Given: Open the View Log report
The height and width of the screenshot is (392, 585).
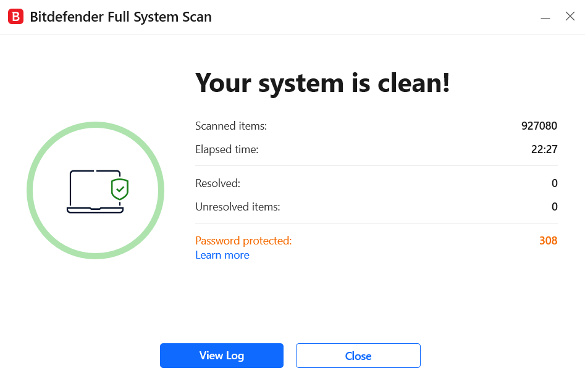Looking at the screenshot, I should pyautogui.click(x=222, y=356).
